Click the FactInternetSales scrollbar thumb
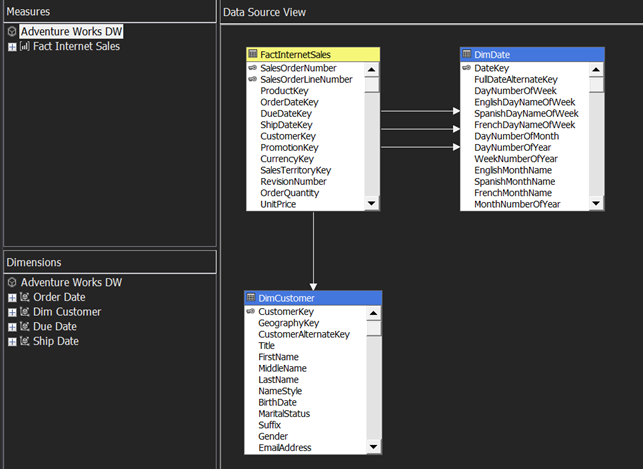 coord(372,85)
